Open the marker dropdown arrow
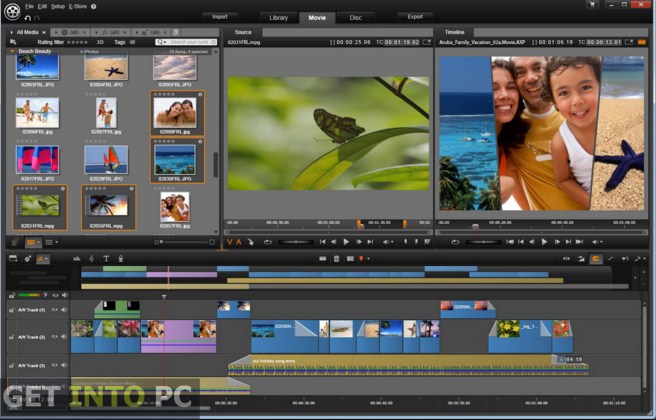The height and width of the screenshot is (420, 656). [x=369, y=259]
